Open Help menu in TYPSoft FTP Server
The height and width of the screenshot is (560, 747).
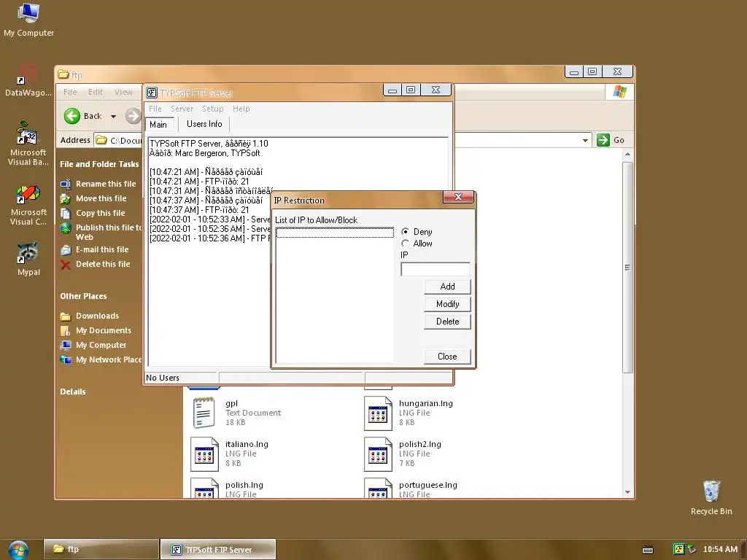pos(241,109)
